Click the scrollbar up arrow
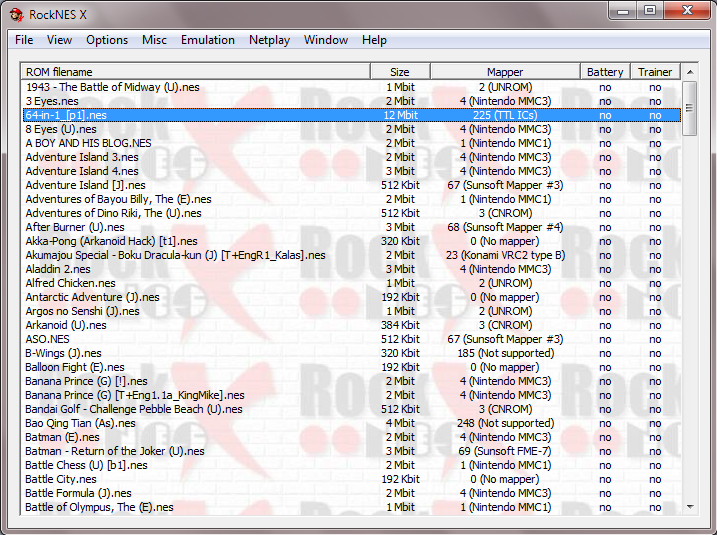The width and height of the screenshot is (717, 535). 690,72
